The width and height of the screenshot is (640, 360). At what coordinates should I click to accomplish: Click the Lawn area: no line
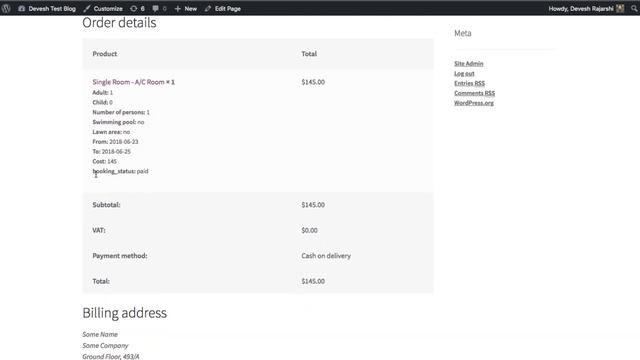[111, 132]
